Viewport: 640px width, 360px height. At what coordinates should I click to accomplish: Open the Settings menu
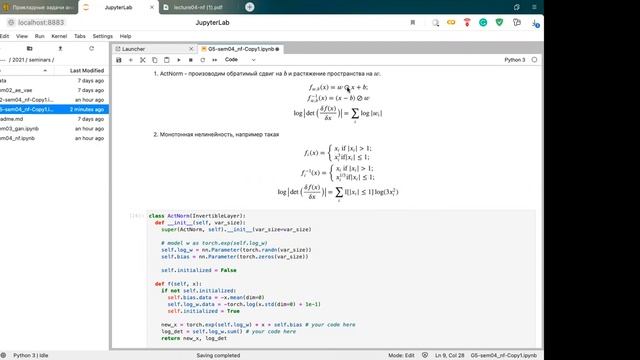[x=102, y=36]
